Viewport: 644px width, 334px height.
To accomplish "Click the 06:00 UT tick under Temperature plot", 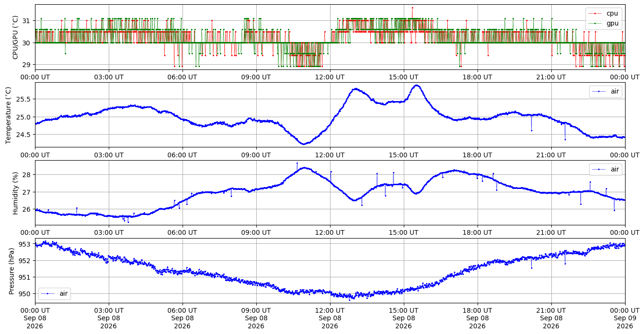I will point(183,154).
